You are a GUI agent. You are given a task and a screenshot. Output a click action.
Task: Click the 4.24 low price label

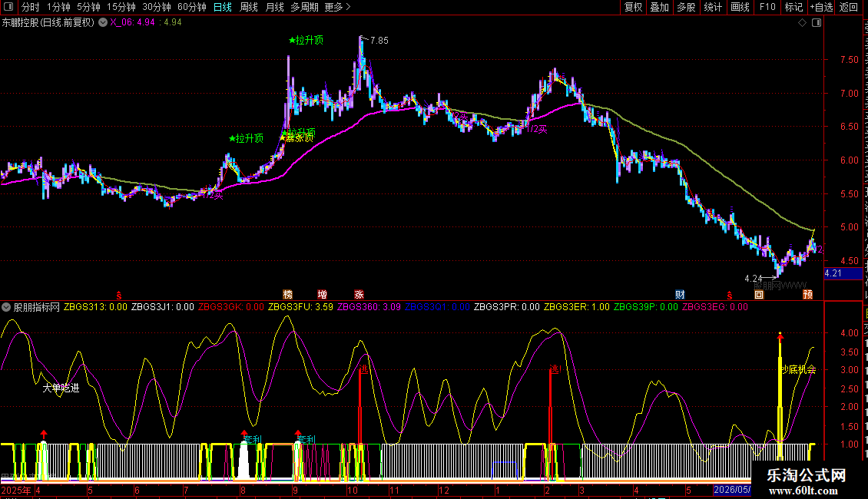pos(754,278)
